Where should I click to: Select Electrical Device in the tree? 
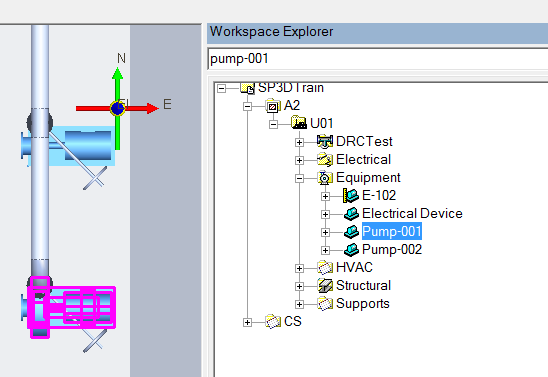pyautogui.click(x=412, y=213)
